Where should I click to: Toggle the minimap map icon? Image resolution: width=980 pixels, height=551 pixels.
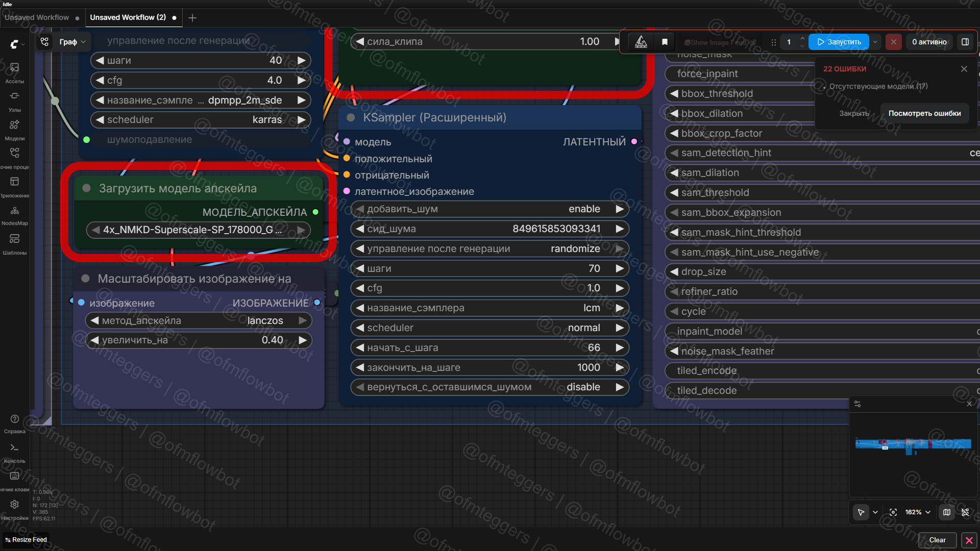tap(947, 512)
